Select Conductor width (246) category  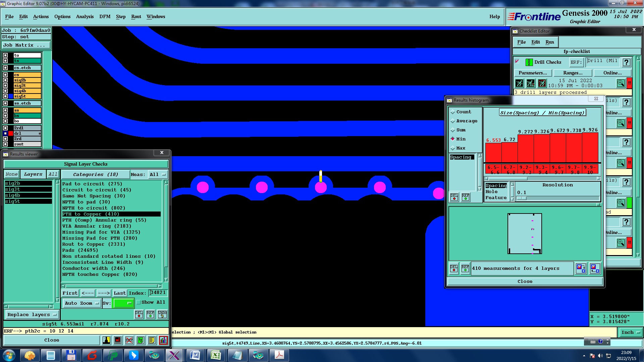coord(94,268)
